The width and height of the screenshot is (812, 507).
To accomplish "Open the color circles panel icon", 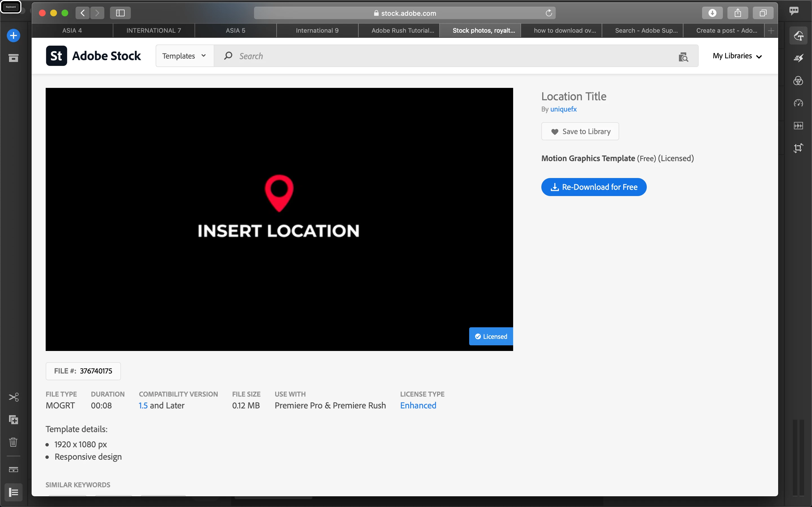I will pyautogui.click(x=798, y=81).
